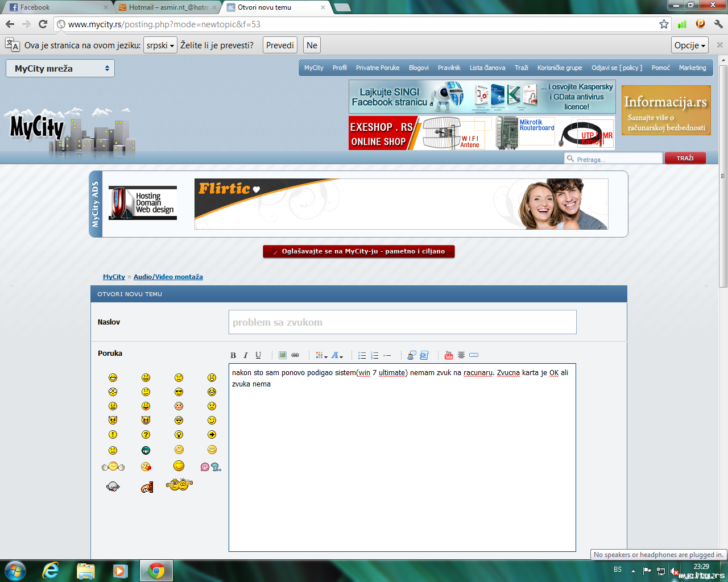Open the Audio/Video montaža breadcrumb link

click(x=168, y=277)
